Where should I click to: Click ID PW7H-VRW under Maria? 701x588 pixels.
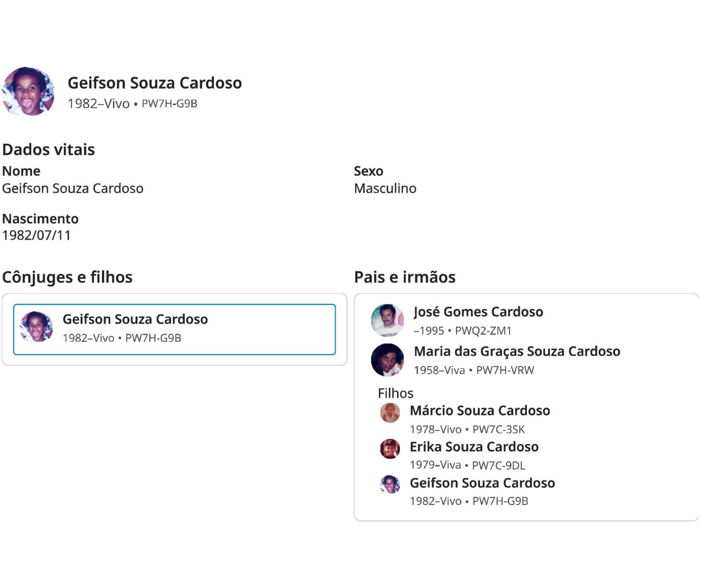(x=505, y=370)
